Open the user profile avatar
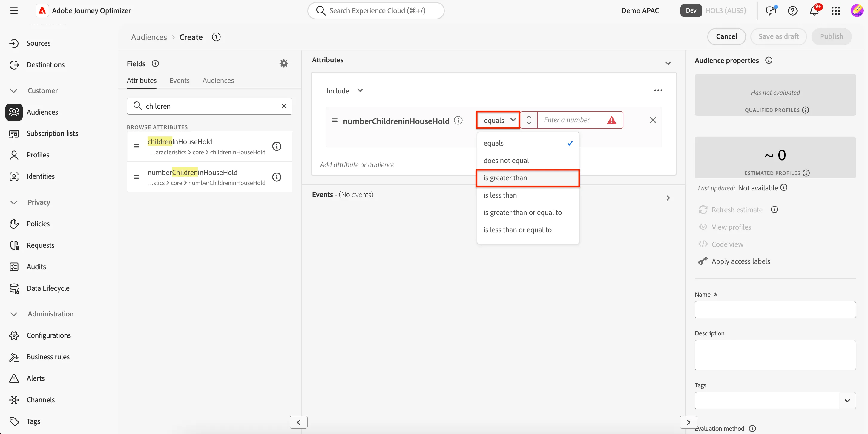 point(857,10)
